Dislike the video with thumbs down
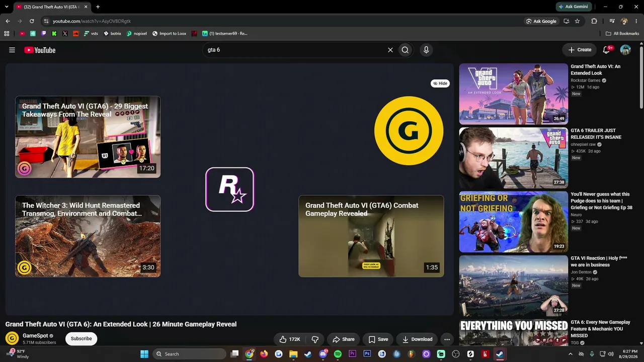The width and height of the screenshot is (644, 362). pyautogui.click(x=315, y=339)
